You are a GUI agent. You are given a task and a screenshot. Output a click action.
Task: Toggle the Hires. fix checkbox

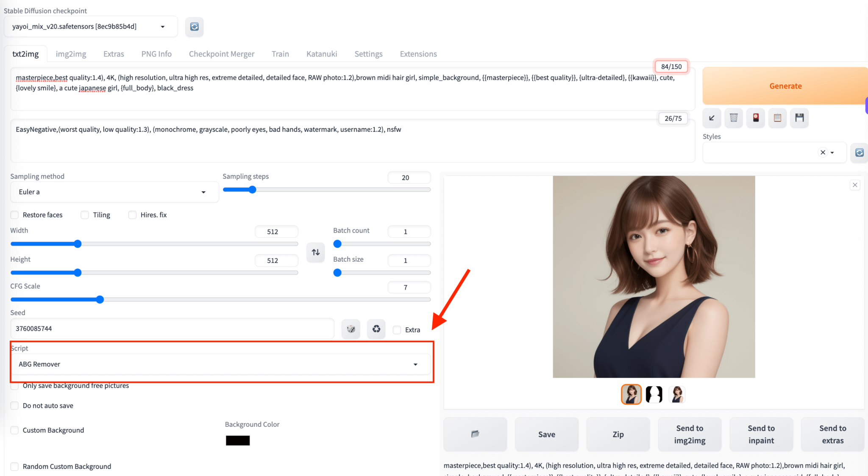click(x=133, y=215)
